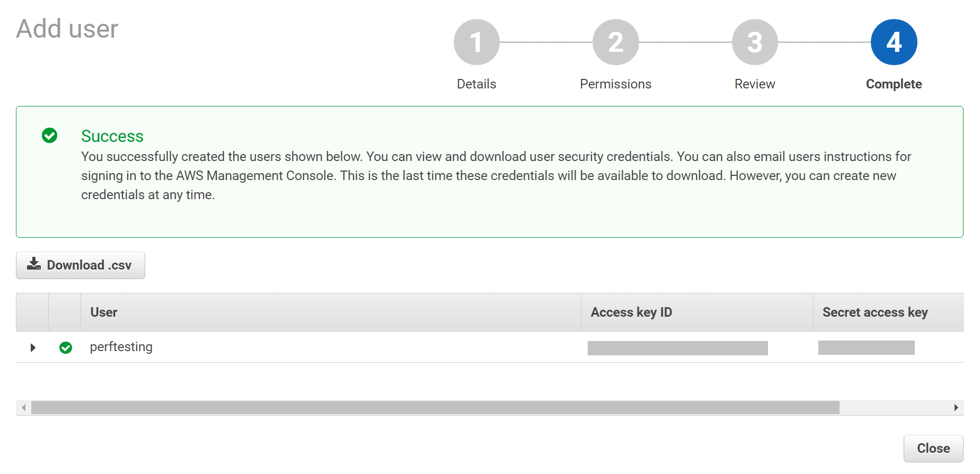Viewport: 980px width, 474px height.
Task: Switch to the Permissions step label
Action: pos(615,84)
